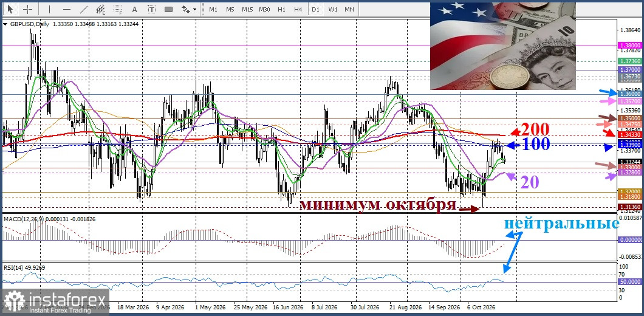Image resolution: width=644 pixels, height=316 pixels.
Task: Click the 1.38000 magenta level label
Action: (629, 45)
